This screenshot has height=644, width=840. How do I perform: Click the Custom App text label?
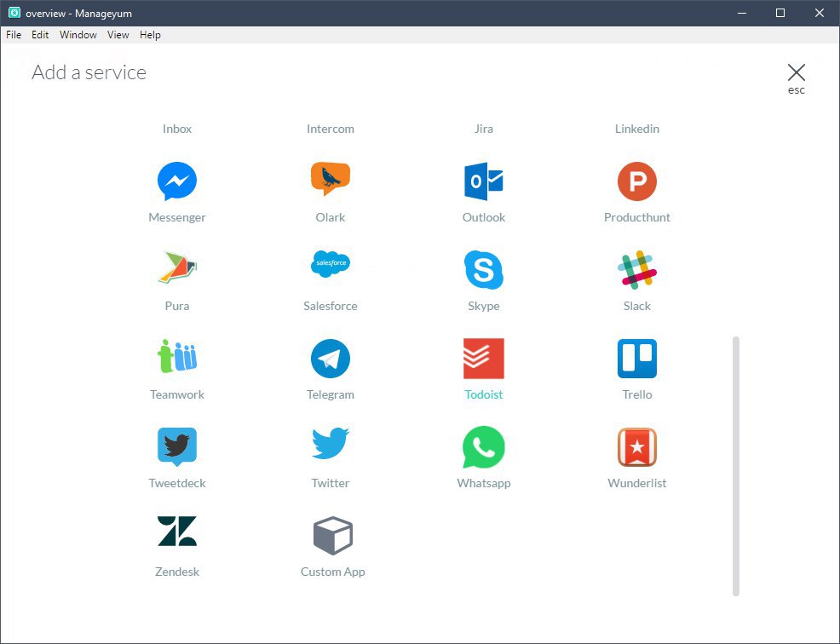(333, 572)
